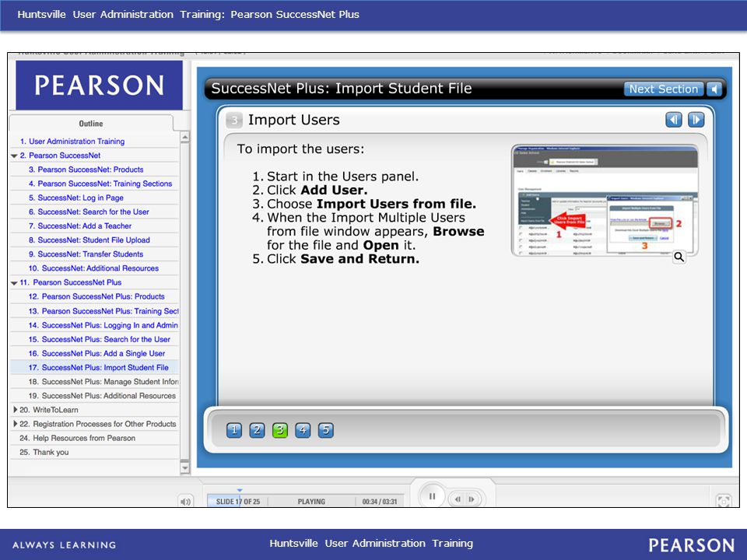
Task: Open 10. SuccessNet: Additional Resources
Action: click(93, 268)
